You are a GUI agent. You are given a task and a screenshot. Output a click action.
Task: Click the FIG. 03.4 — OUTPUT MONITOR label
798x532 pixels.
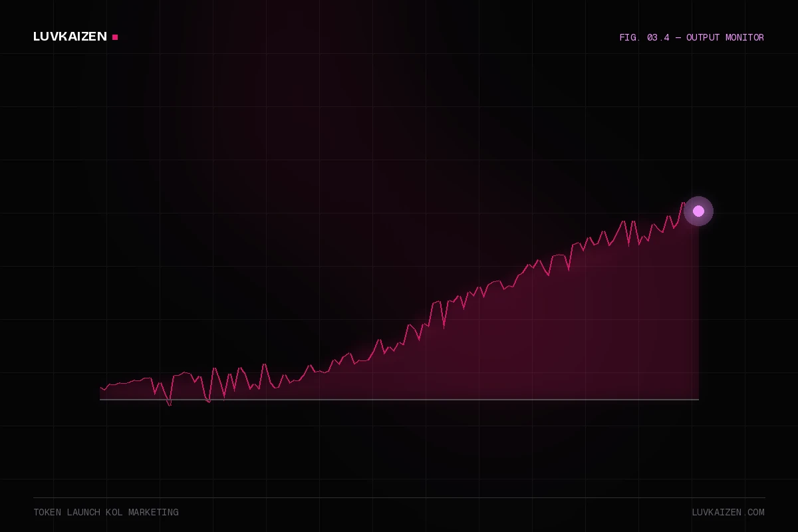[x=692, y=38]
